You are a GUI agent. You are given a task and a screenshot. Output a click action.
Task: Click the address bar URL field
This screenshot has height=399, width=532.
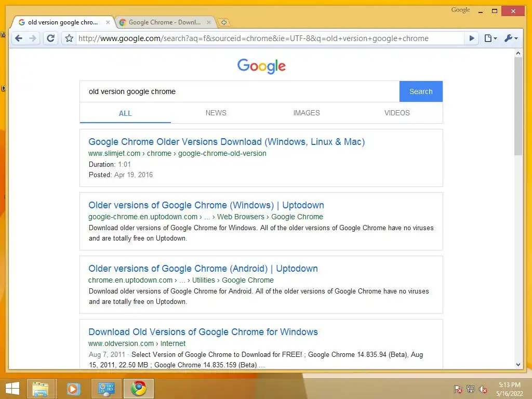coord(270,38)
